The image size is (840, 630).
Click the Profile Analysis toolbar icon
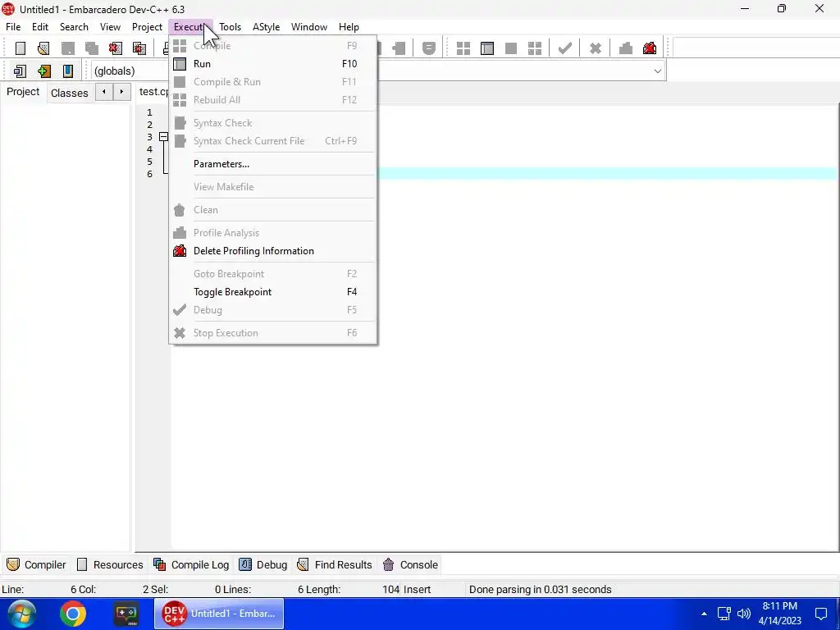626,48
